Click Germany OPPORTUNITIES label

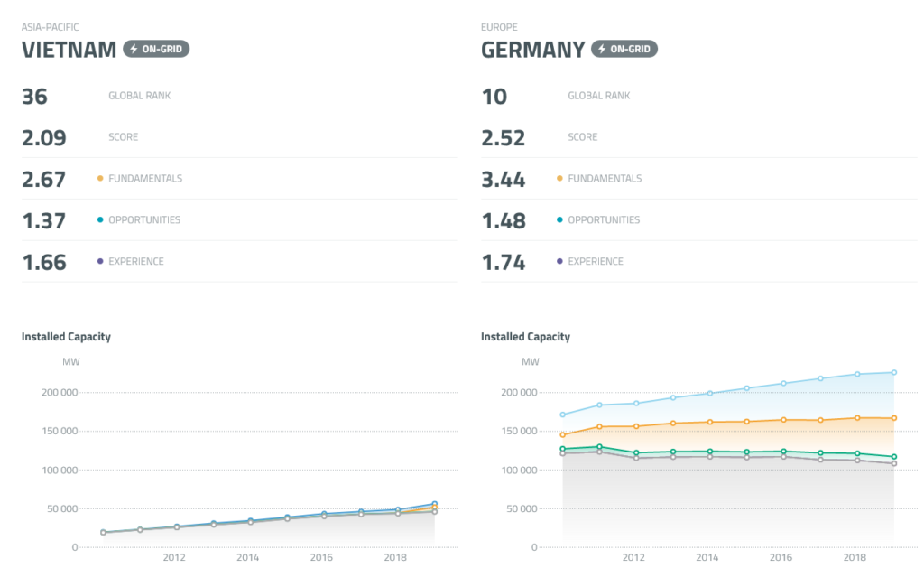pyautogui.click(x=604, y=220)
